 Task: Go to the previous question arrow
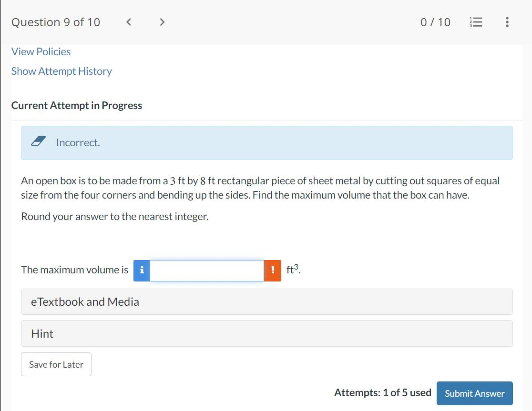point(128,22)
